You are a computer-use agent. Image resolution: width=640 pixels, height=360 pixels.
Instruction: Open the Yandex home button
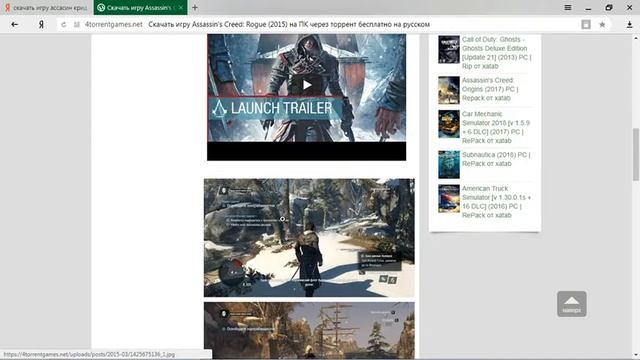pos(41,24)
